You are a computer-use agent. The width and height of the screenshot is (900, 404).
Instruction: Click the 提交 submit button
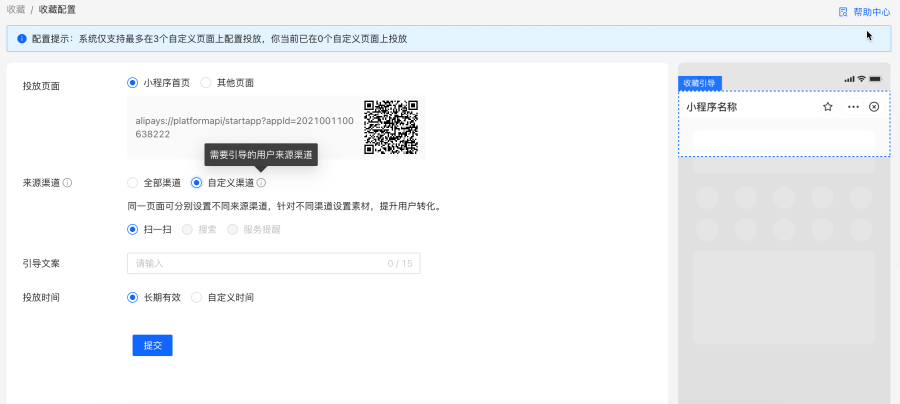(153, 345)
